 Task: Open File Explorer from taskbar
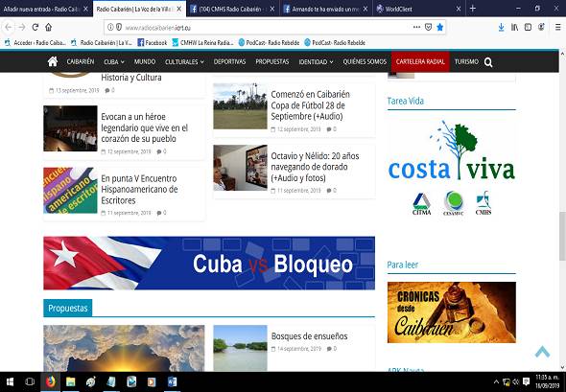[70, 381]
